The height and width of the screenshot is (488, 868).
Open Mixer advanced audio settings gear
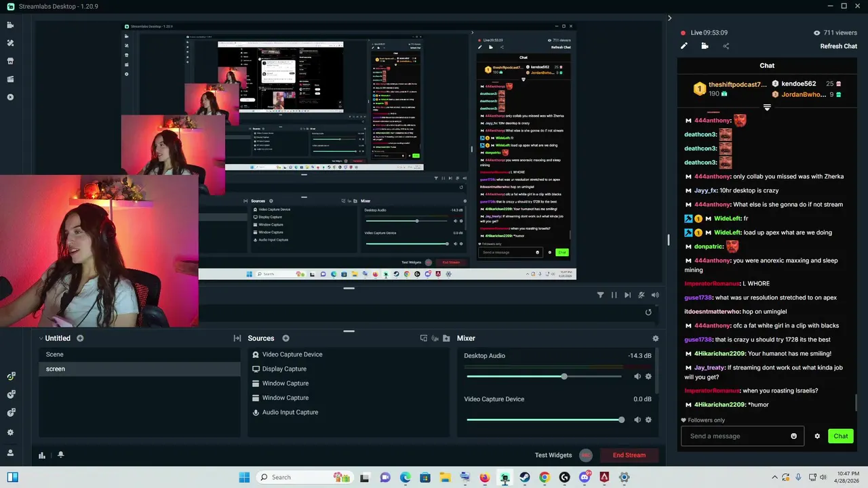655,338
